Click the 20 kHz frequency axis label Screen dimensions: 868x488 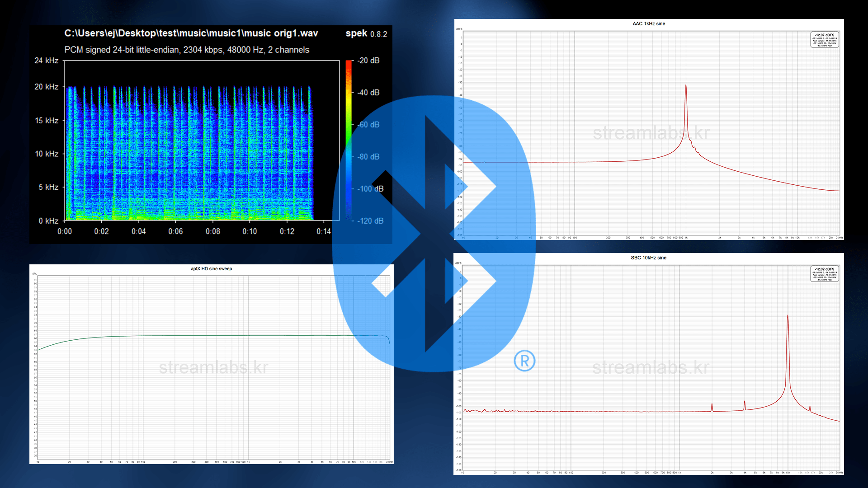(x=47, y=86)
